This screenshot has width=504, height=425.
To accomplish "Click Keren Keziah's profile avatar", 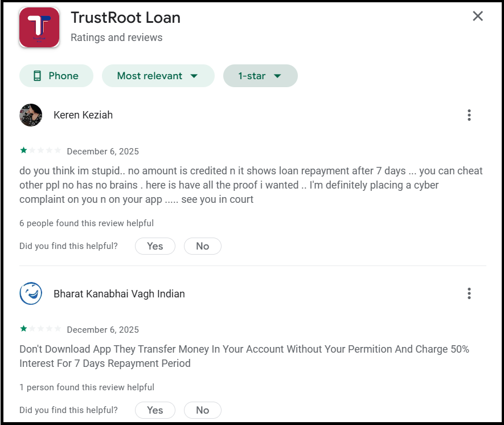I will 31,115.
